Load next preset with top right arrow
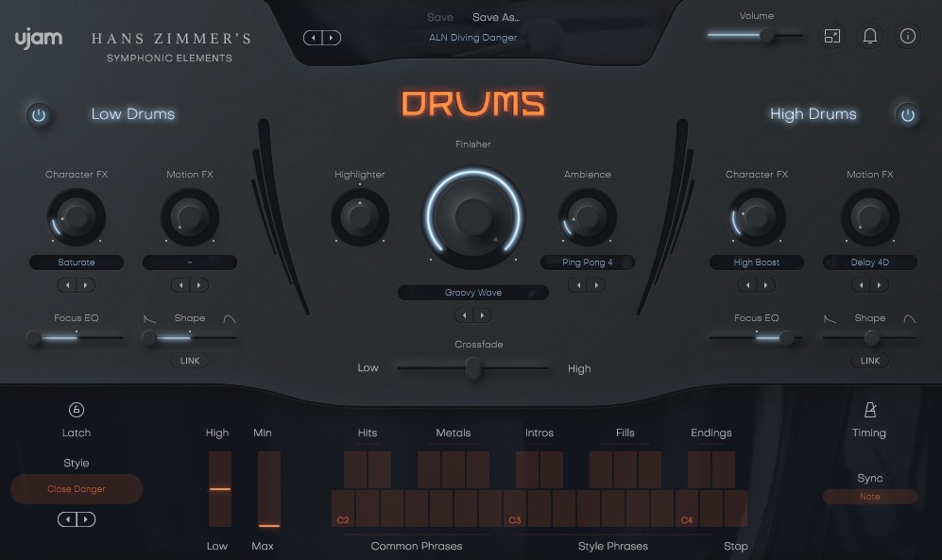 [331, 38]
